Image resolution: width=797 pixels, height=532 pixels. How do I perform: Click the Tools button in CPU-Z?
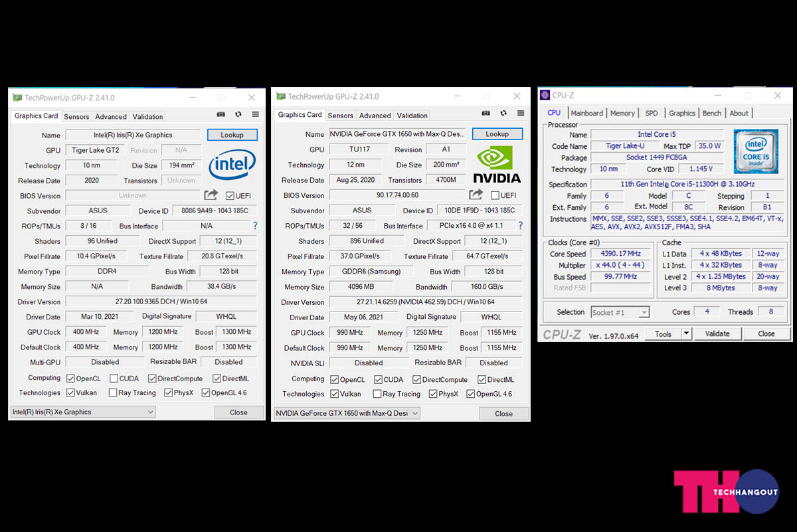click(x=663, y=334)
